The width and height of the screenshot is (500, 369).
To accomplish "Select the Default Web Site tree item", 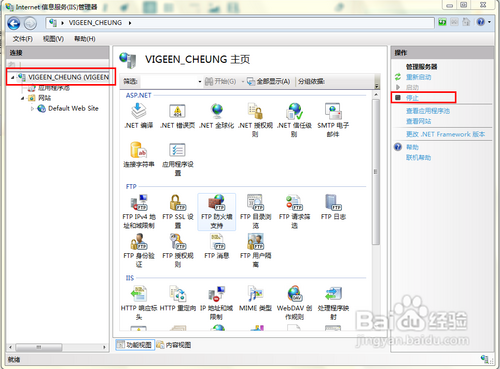I will point(73,108).
